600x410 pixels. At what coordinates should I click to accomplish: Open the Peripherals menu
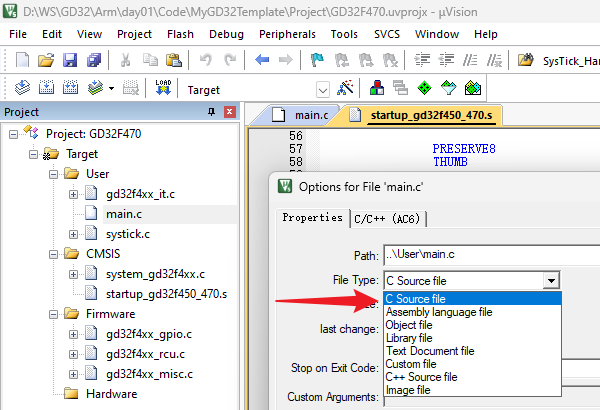(x=287, y=34)
